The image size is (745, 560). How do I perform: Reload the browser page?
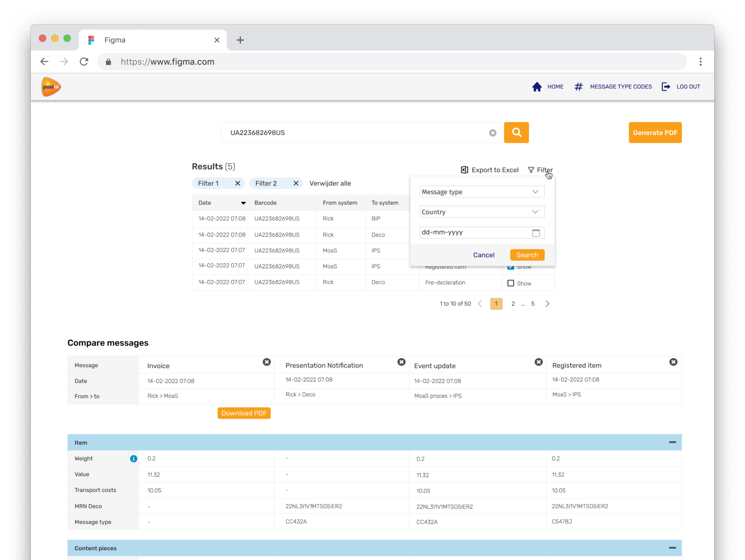[x=84, y=62]
